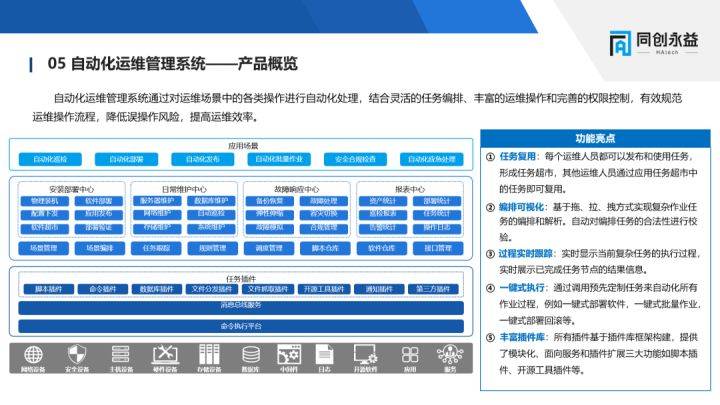
Task: Click the 开源软件 monitor icon
Action: click(367, 355)
